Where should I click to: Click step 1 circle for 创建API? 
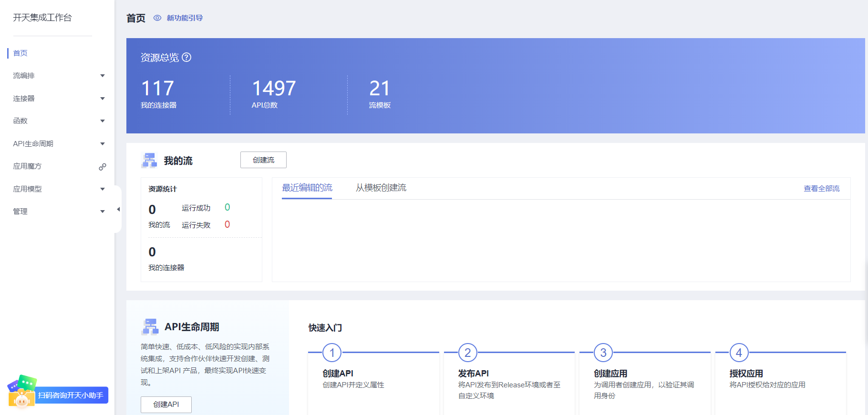332,353
